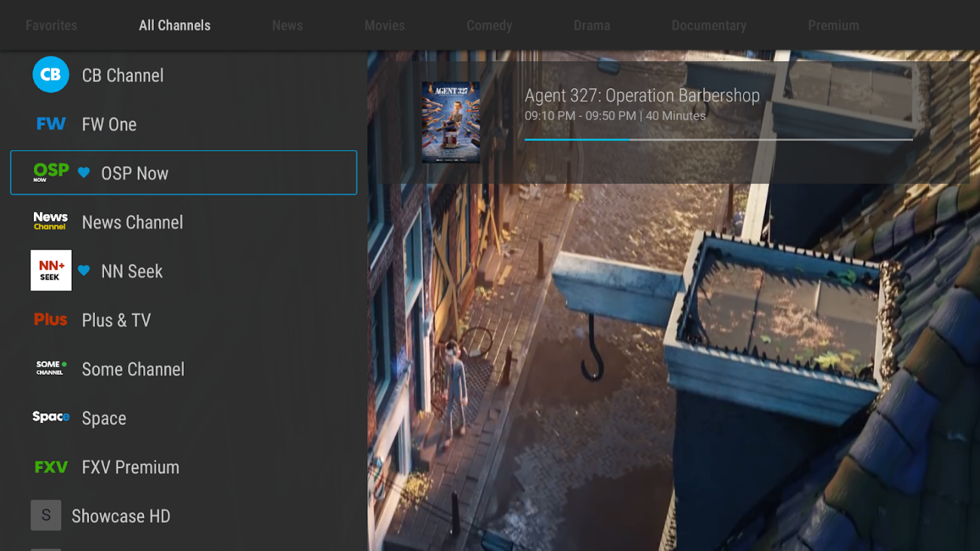Click the Space channel logo
The height and width of the screenshot is (551, 980).
51,417
